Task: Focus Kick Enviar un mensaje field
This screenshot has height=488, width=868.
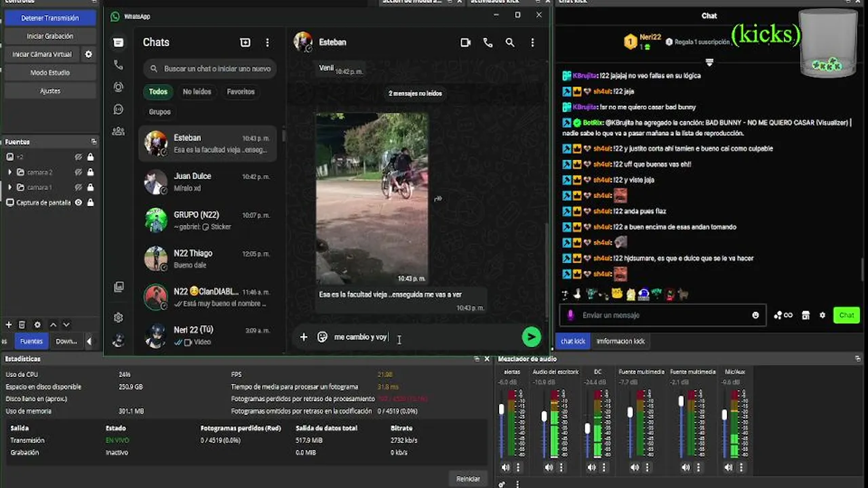Action: 662,315
